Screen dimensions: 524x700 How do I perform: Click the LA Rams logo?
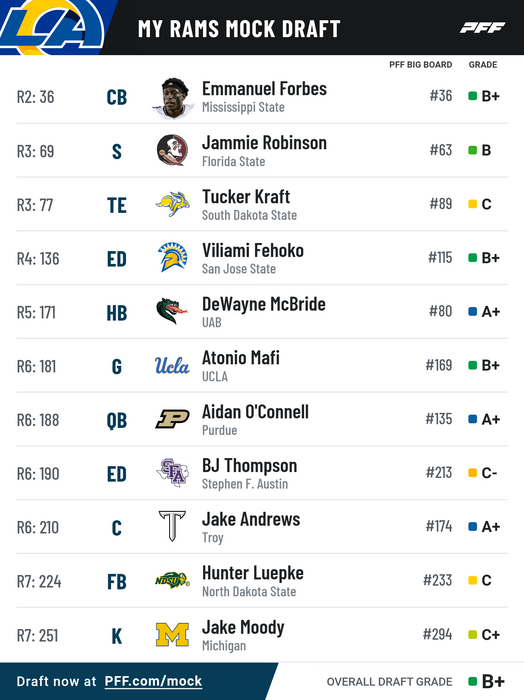point(53,27)
